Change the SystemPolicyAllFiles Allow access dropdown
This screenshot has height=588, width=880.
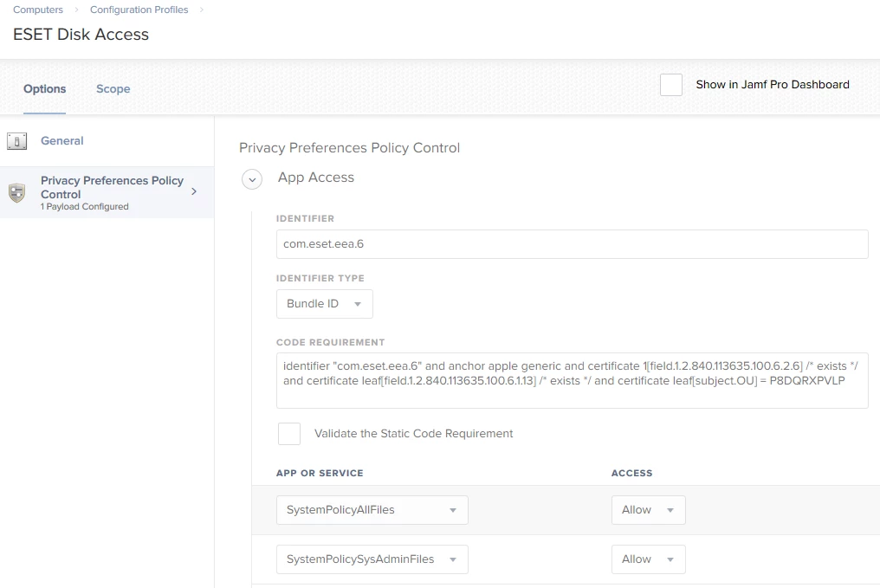click(x=648, y=510)
